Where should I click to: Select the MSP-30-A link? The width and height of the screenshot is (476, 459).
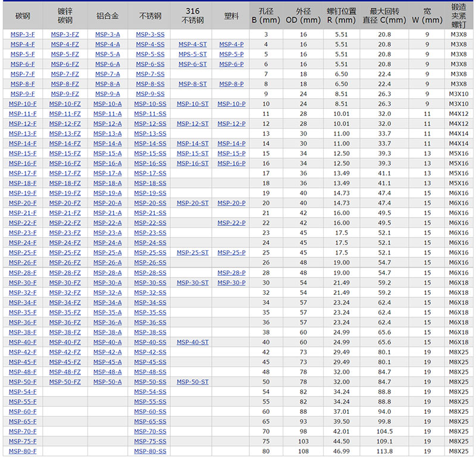click(x=107, y=283)
